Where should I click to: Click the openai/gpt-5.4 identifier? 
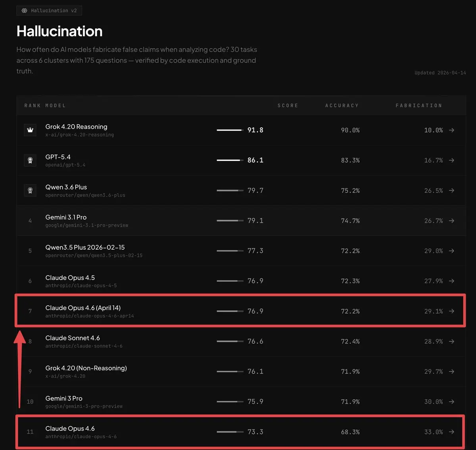(65, 165)
